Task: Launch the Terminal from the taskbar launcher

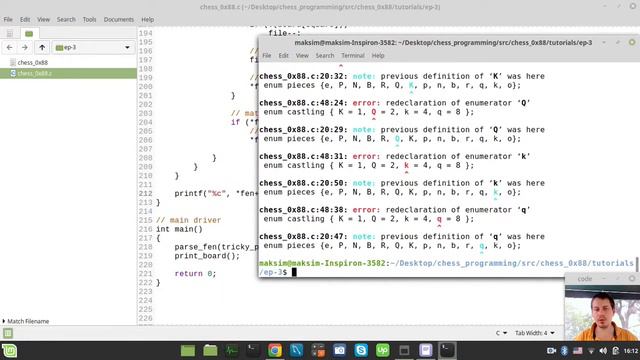Action: point(253,351)
